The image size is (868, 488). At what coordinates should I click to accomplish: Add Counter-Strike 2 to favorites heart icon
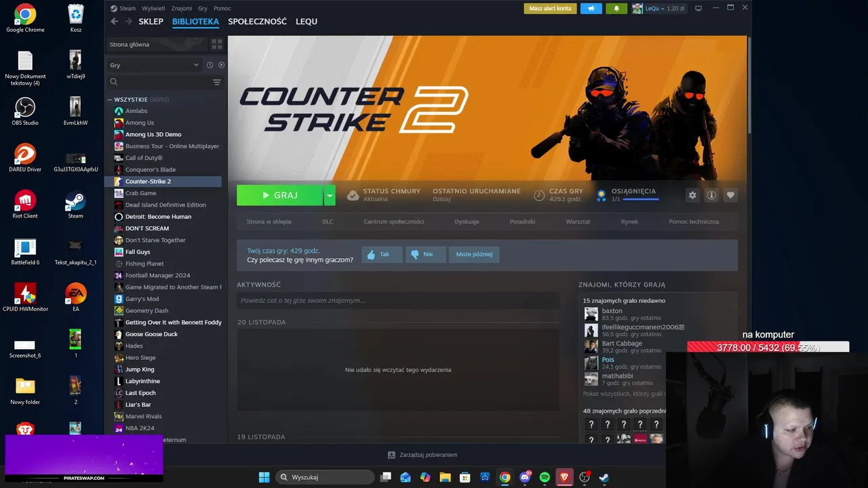pos(730,195)
